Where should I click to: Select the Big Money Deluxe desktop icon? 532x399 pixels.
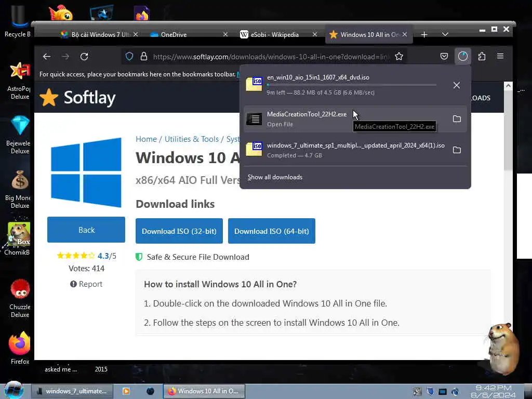tap(19, 190)
